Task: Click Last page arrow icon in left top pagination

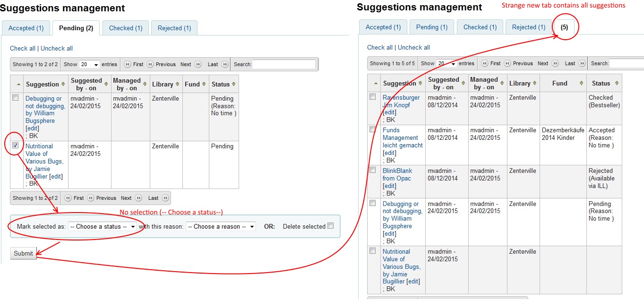Action: [x=225, y=64]
